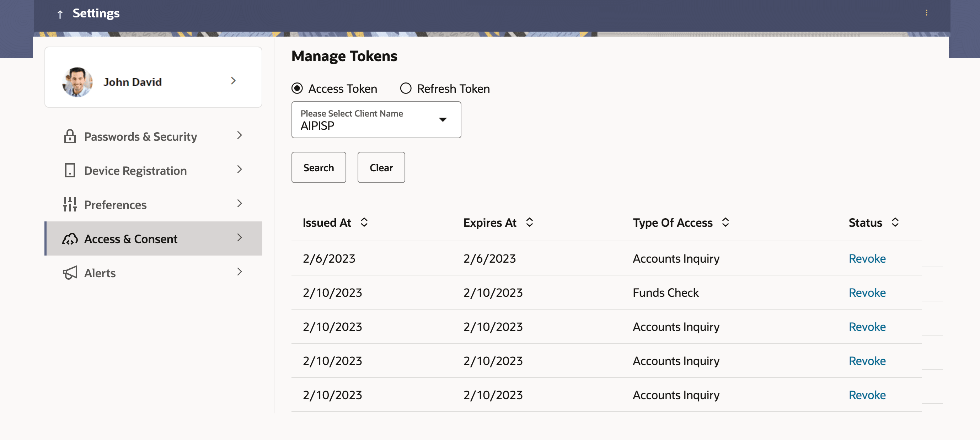Click John David's profile picture

(x=77, y=82)
